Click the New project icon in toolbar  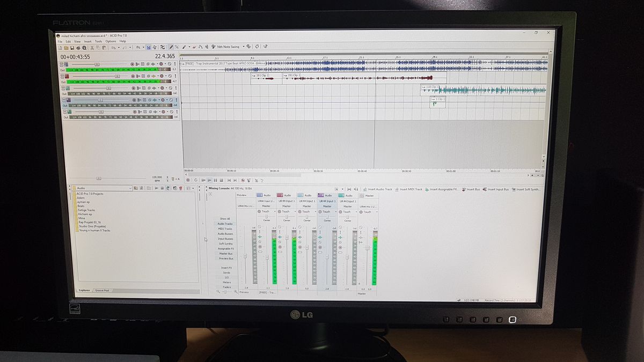coord(60,48)
